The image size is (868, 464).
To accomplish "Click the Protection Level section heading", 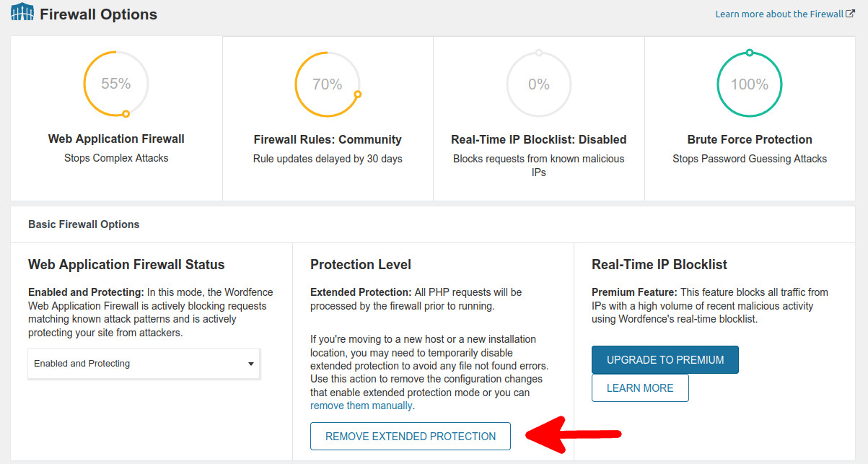I will pyautogui.click(x=361, y=265).
